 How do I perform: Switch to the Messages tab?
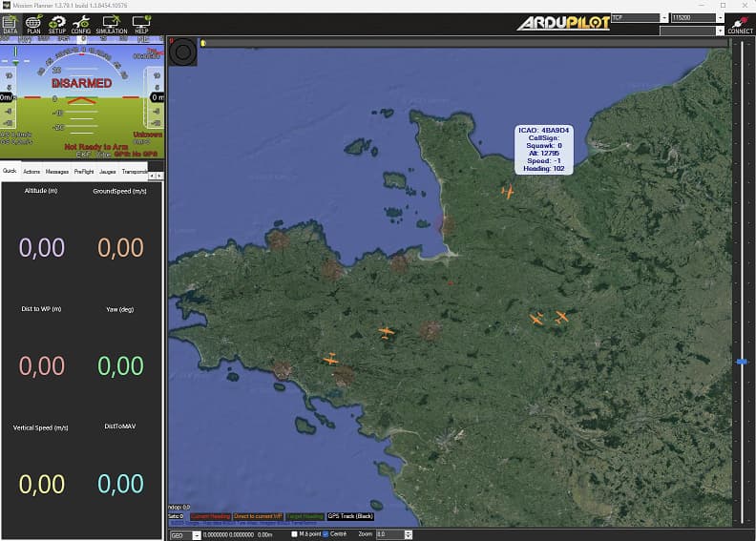click(57, 172)
